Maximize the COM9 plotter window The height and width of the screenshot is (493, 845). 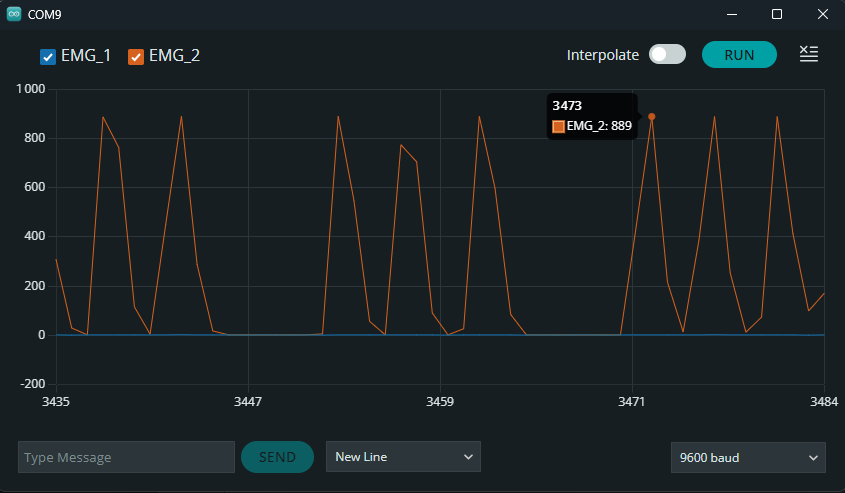click(777, 14)
